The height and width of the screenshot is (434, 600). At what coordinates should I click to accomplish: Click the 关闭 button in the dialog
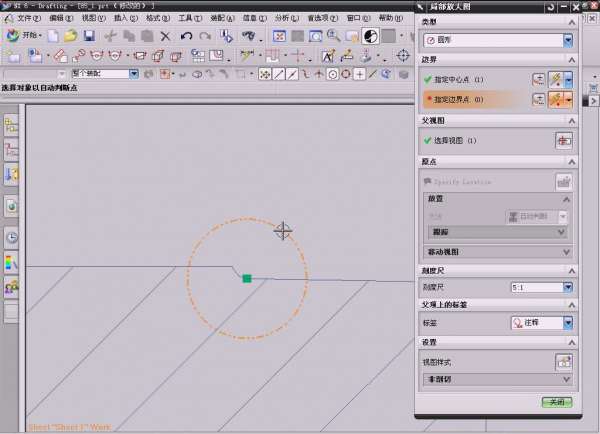pyautogui.click(x=557, y=402)
